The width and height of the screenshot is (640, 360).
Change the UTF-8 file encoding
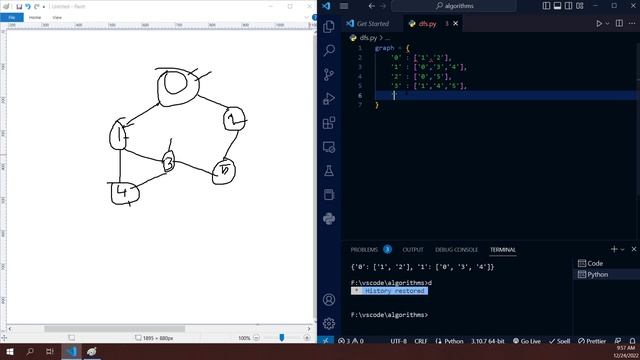pos(398,341)
